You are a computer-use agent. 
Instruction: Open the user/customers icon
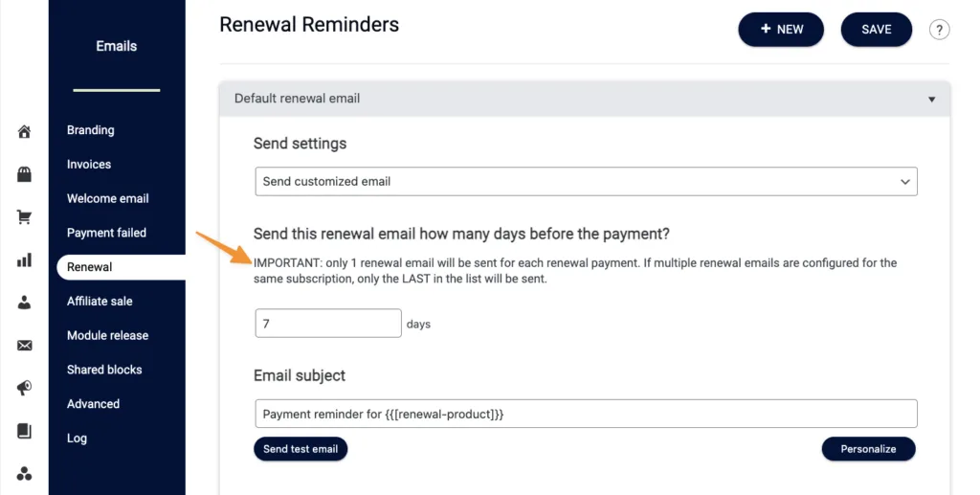coord(24,303)
